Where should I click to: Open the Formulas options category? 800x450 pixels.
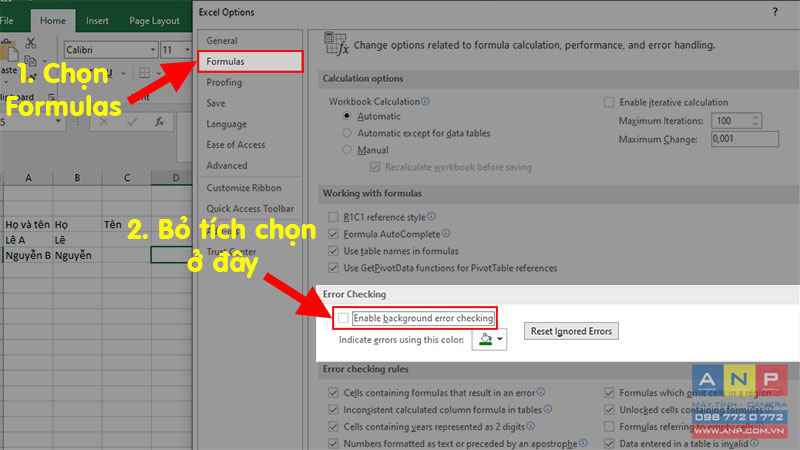pyautogui.click(x=250, y=61)
